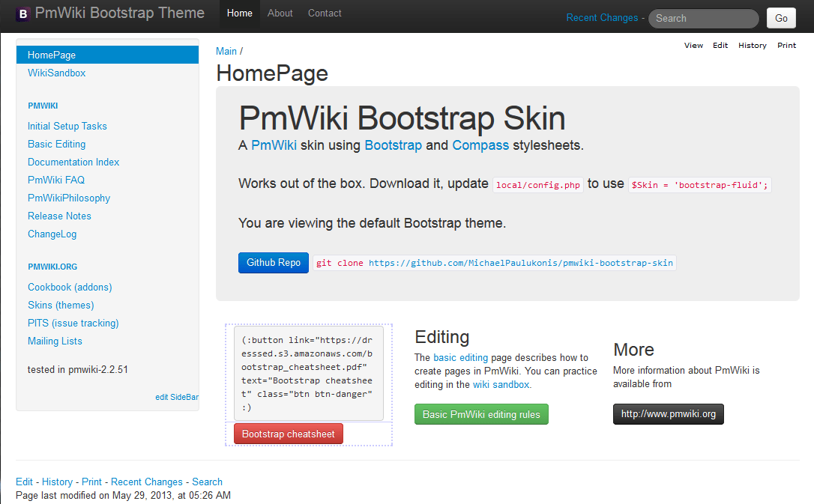This screenshot has height=504, width=814.
Task: Select the Edit page action at top right
Action: [720, 46]
